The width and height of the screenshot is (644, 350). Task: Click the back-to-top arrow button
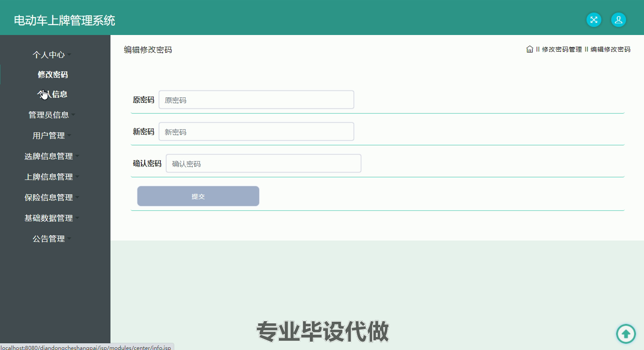[x=626, y=334]
